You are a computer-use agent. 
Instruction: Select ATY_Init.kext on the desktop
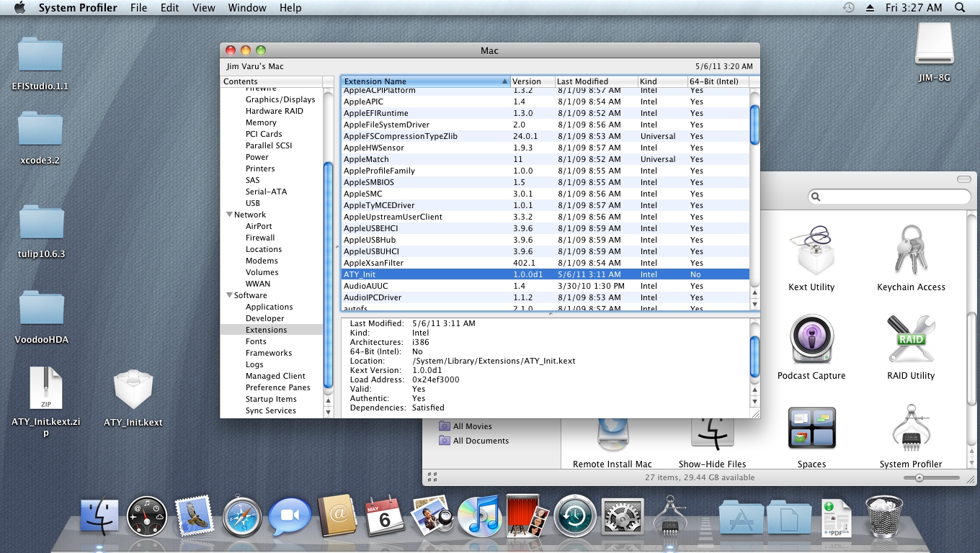(x=133, y=391)
